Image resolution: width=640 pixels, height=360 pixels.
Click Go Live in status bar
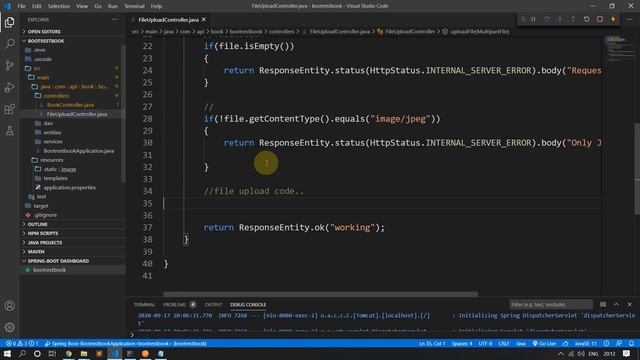point(544,344)
